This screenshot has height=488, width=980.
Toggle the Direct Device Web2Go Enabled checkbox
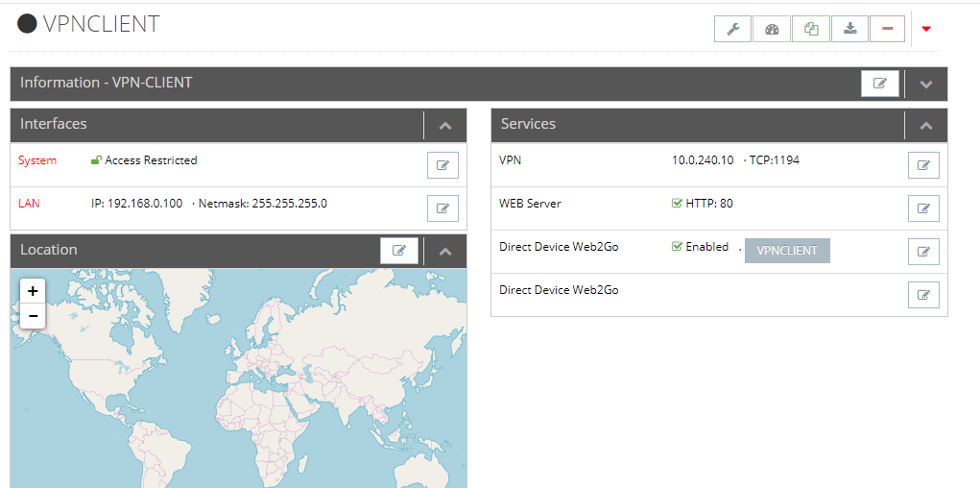(677, 247)
